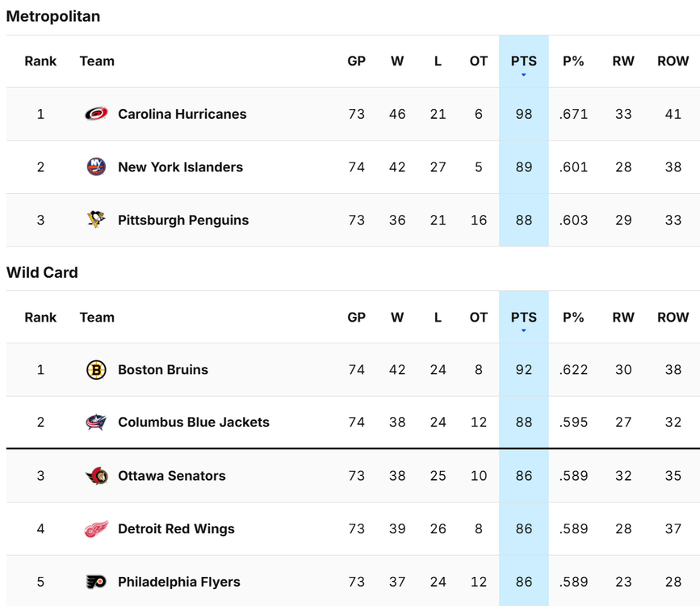700x606 pixels.
Task: Toggle PTS sort arrow in Wild Card table
Action: (523, 330)
